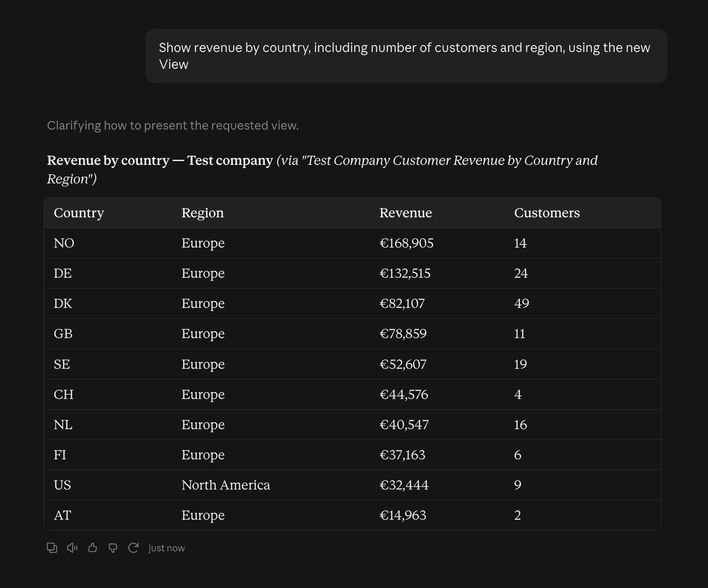Regenerate the response with retry icon
The height and width of the screenshot is (588, 708).
pyautogui.click(x=133, y=548)
